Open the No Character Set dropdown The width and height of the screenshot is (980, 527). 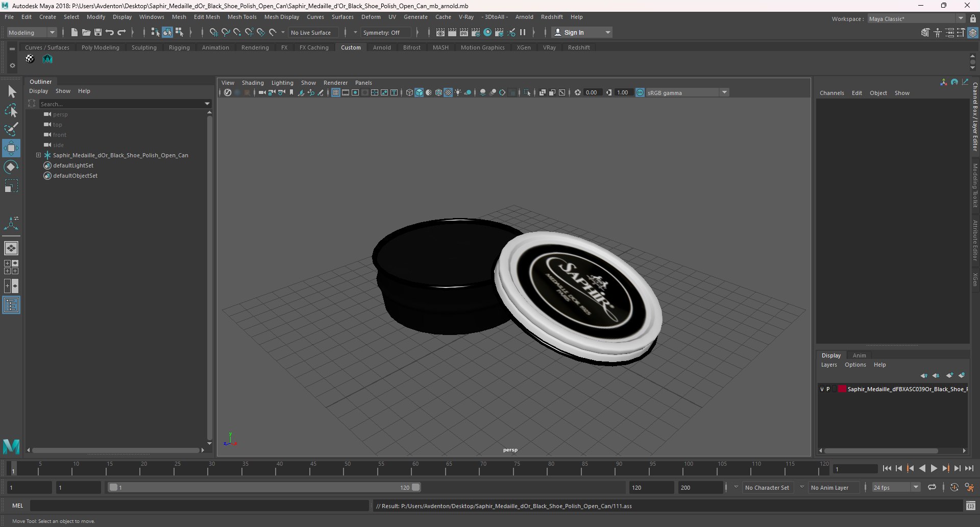pyautogui.click(x=736, y=487)
